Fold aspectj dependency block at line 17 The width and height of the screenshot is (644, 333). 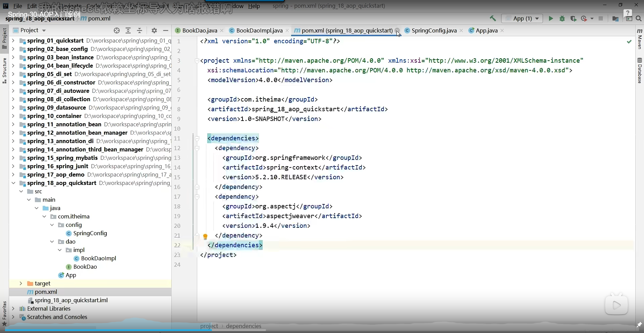point(197,197)
